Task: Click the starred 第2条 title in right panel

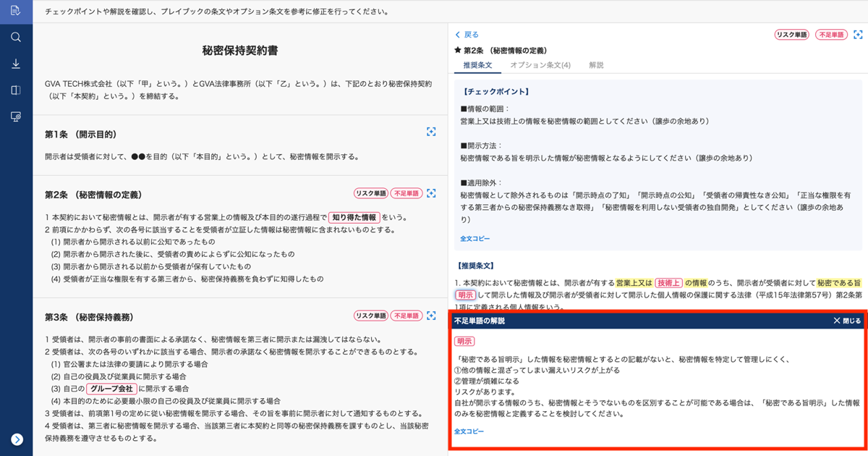Action: click(501, 51)
